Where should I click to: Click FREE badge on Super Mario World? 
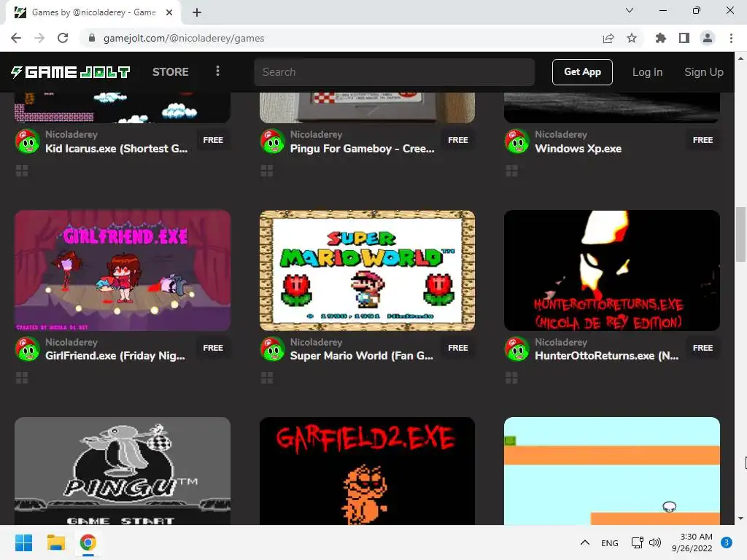pos(458,348)
